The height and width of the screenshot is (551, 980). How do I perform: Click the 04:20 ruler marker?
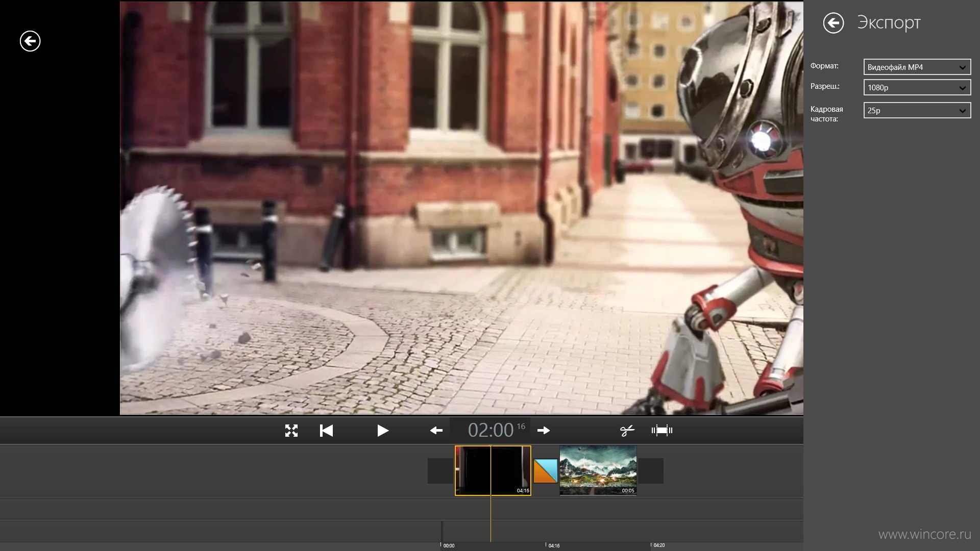point(658,545)
